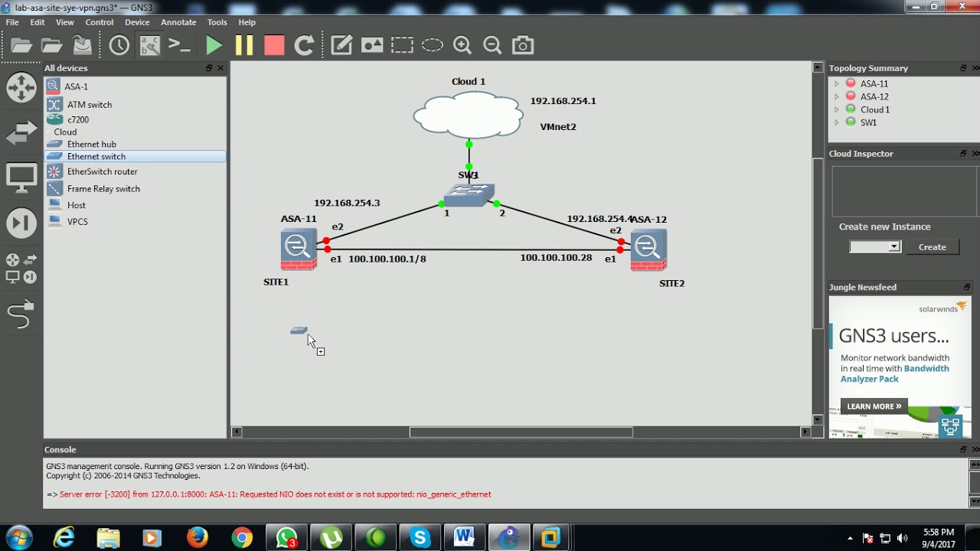
Task: Click the Cloud 1 node on canvas
Action: pos(469,116)
